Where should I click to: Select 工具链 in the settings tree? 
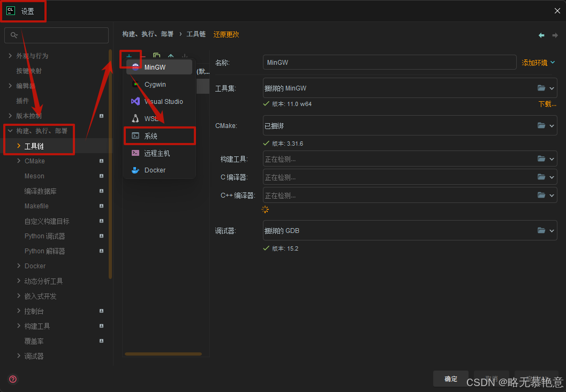tap(34, 146)
